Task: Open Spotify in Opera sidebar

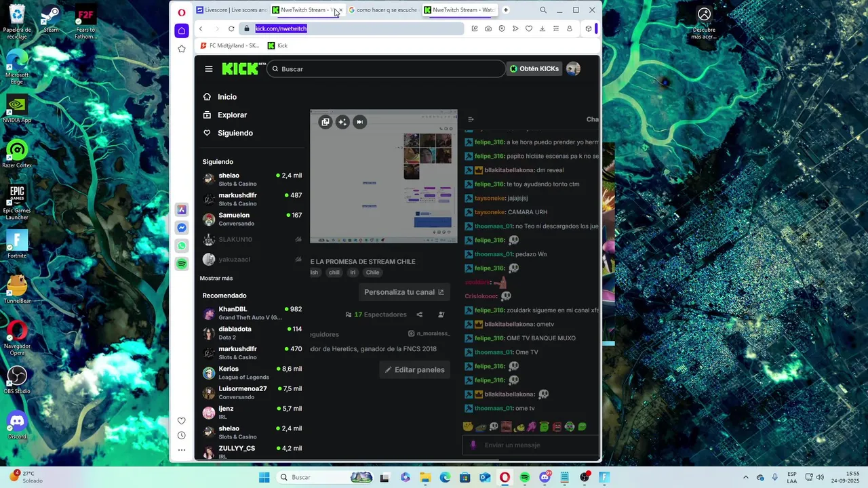Action: tap(182, 264)
